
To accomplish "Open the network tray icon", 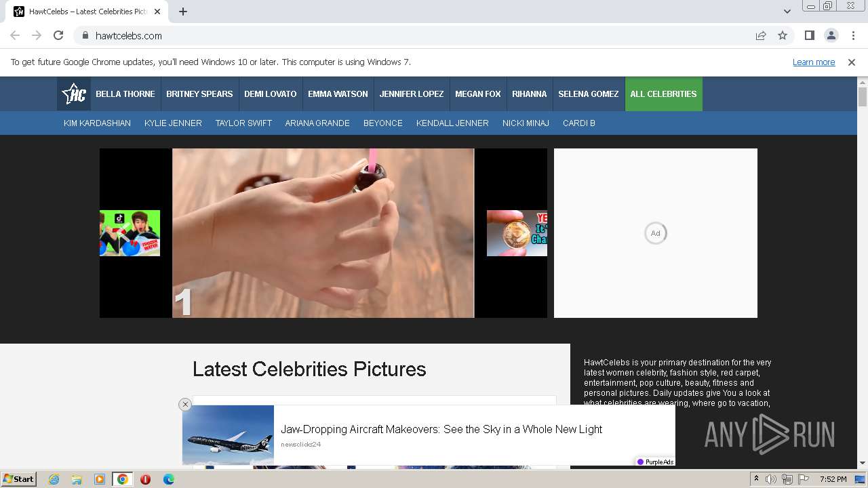I will point(787,479).
